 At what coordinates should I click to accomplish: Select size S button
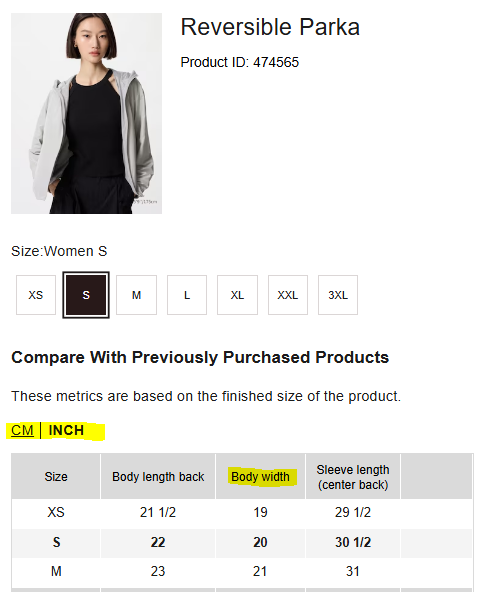tap(86, 295)
